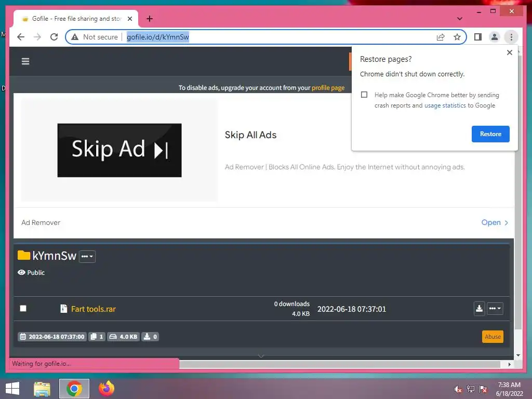Click Chrome icon in taskbar
This screenshot has height=399, width=532.
click(74, 389)
